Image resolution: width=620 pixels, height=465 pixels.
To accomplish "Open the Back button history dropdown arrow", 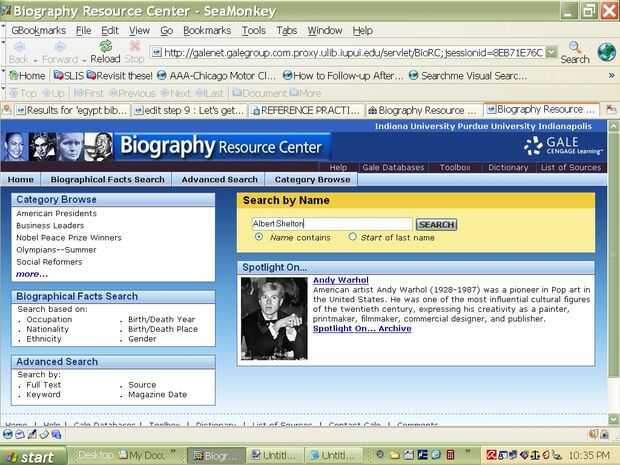I will tap(35, 60).
